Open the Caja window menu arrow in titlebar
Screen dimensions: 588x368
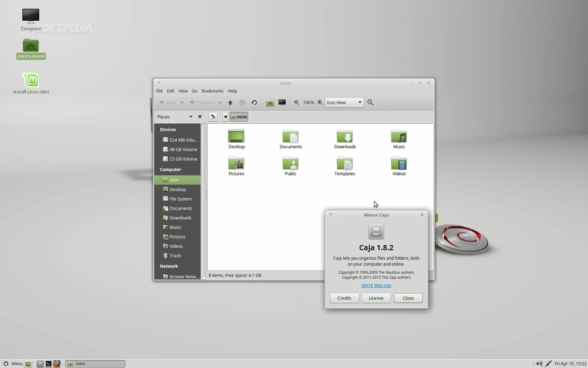point(159,83)
